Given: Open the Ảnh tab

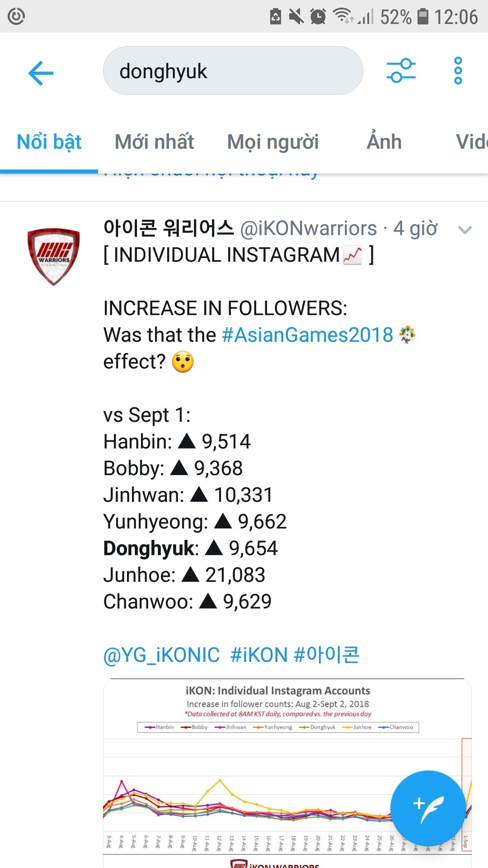Looking at the screenshot, I should pyautogui.click(x=384, y=142).
